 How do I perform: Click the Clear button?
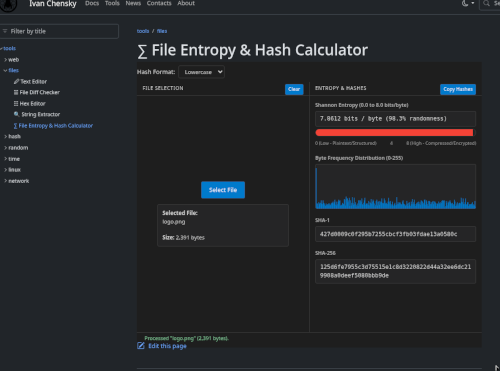point(294,89)
